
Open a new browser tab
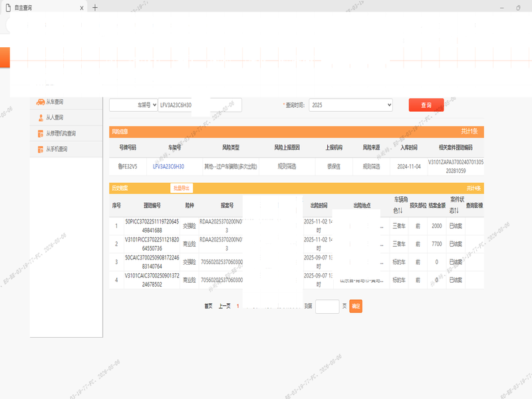[x=95, y=7]
